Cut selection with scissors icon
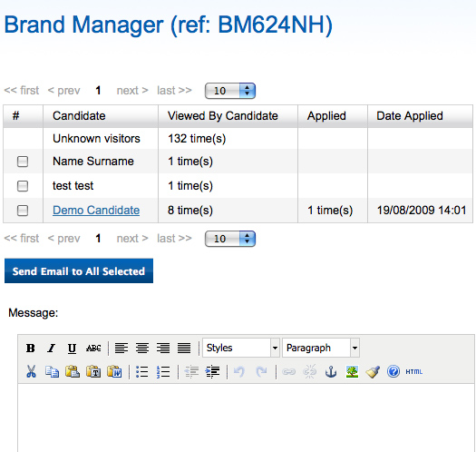This screenshot has width=476, height=452. (x=31, y=371)
